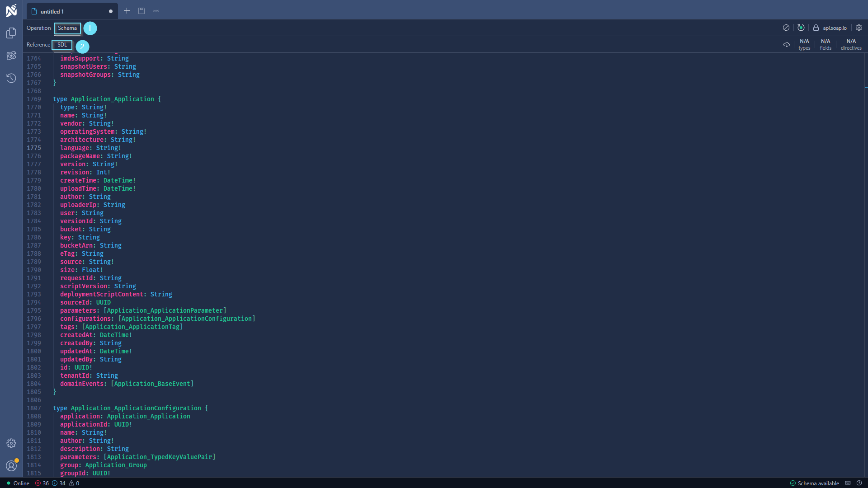Enable the SDL view toggle
This screenshot has height=488, width=868.
62,45
